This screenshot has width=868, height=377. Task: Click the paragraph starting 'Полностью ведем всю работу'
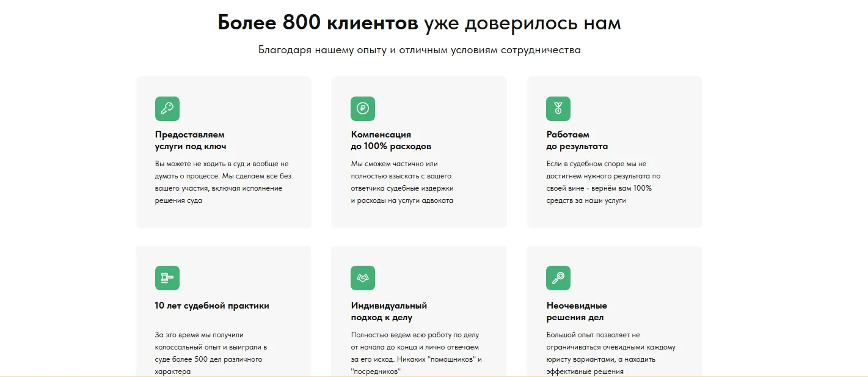[417, 353]
